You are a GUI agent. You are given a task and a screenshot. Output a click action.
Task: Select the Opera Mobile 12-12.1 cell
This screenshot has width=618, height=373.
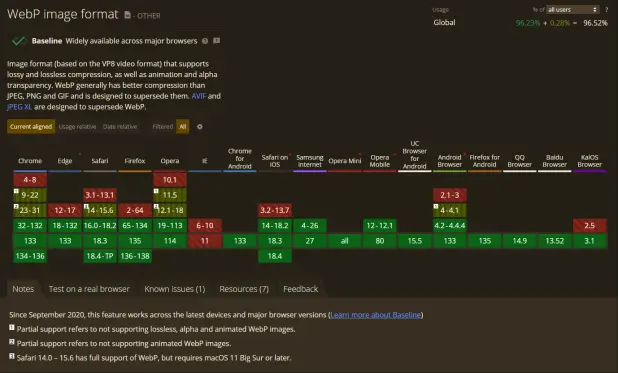(380, 226)
